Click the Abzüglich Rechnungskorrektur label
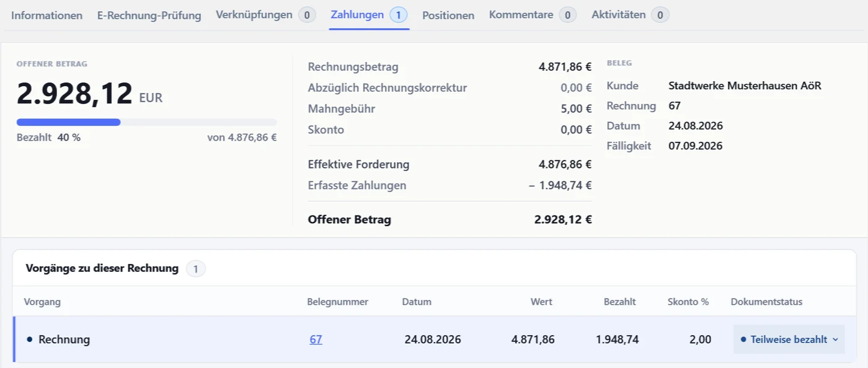This screenshot has height=368, width=868. [387, 88]
